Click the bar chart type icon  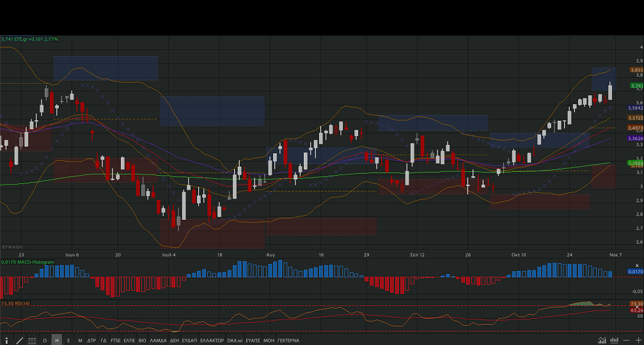(615, 340)
